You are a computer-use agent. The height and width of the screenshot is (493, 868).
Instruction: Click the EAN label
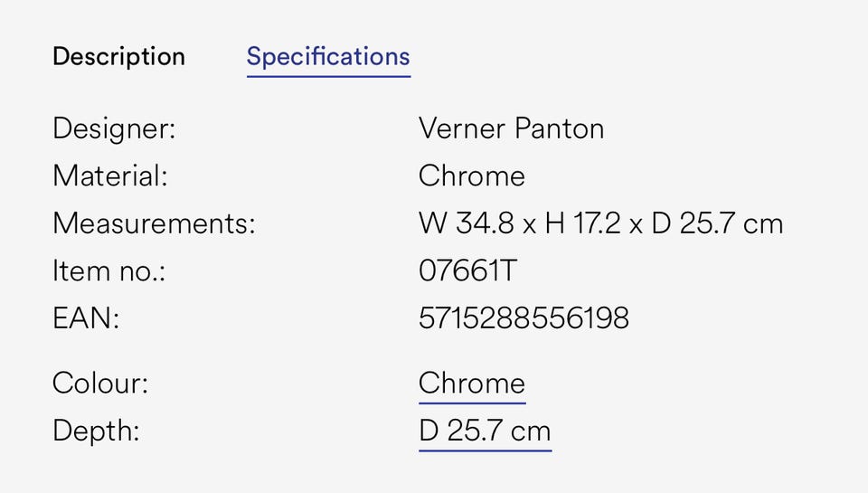click(86, 318)
